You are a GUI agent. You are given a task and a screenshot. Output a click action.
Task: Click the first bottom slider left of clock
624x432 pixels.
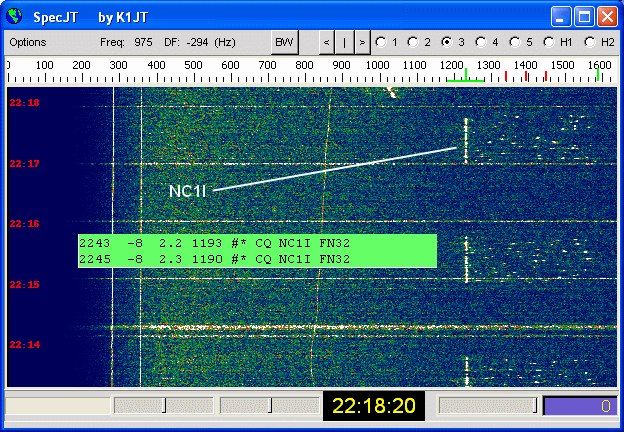point(164,406)
